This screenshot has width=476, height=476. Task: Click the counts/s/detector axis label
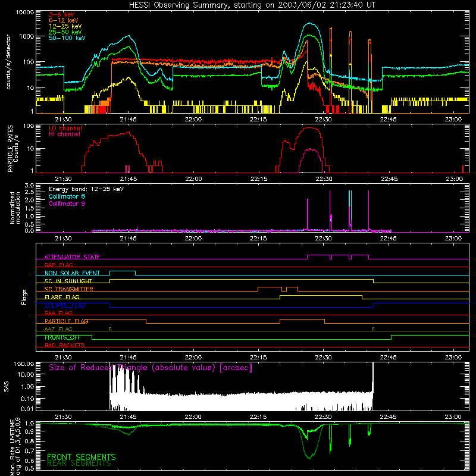[8, 62]
